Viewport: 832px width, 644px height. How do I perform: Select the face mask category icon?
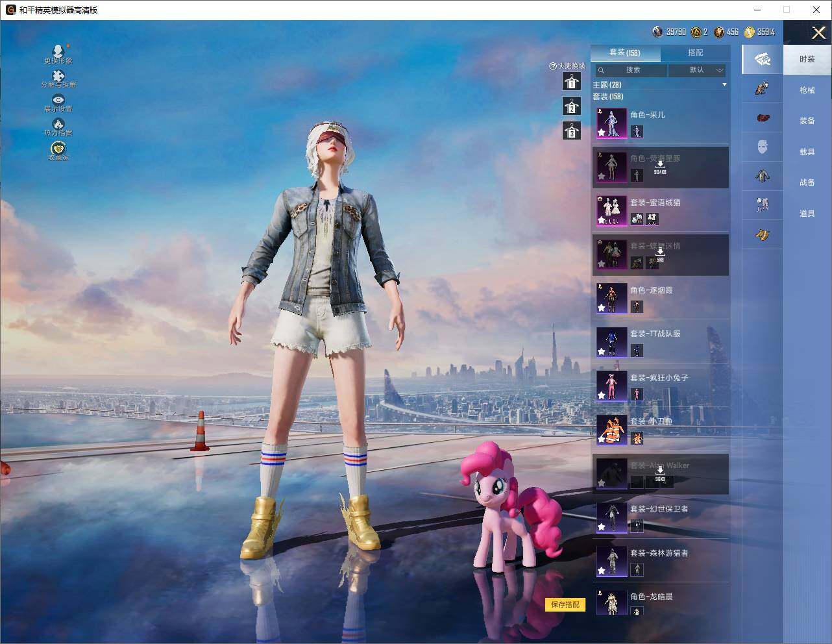[x=763, y=147]
